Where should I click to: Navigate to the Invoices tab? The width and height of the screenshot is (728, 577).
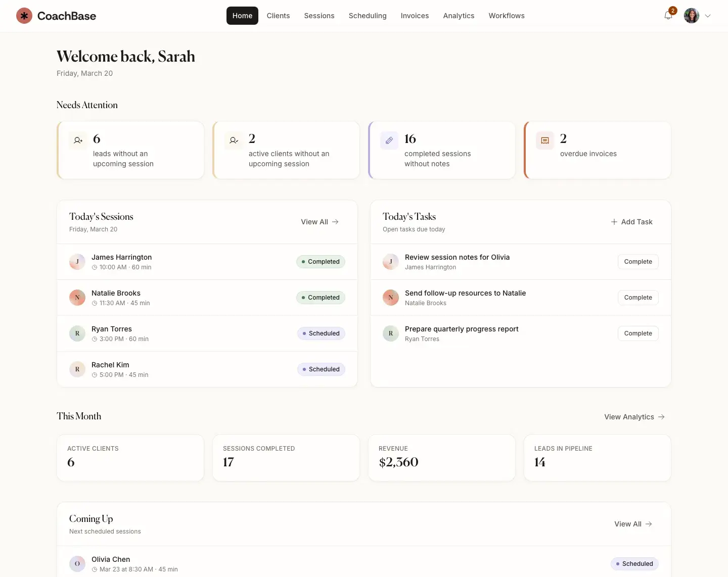tap(415, 16)
